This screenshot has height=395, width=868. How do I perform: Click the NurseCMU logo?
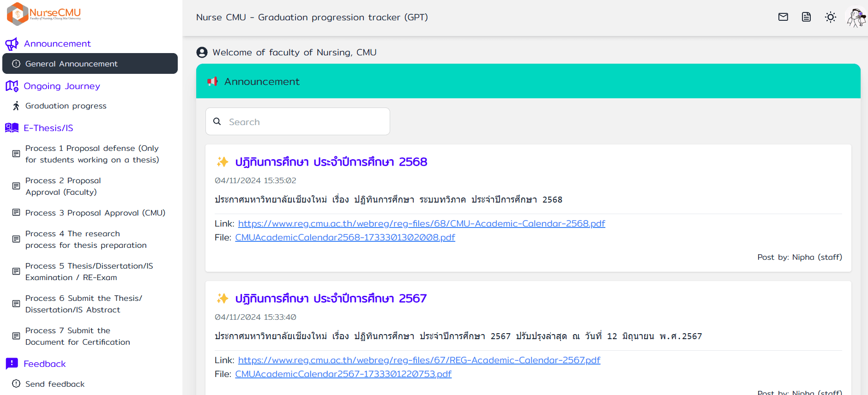click(44, 14)
